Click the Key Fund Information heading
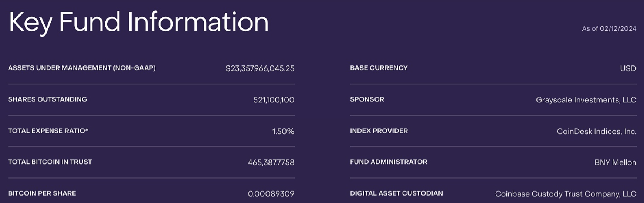The image size is (644, 203). [139, 22]
